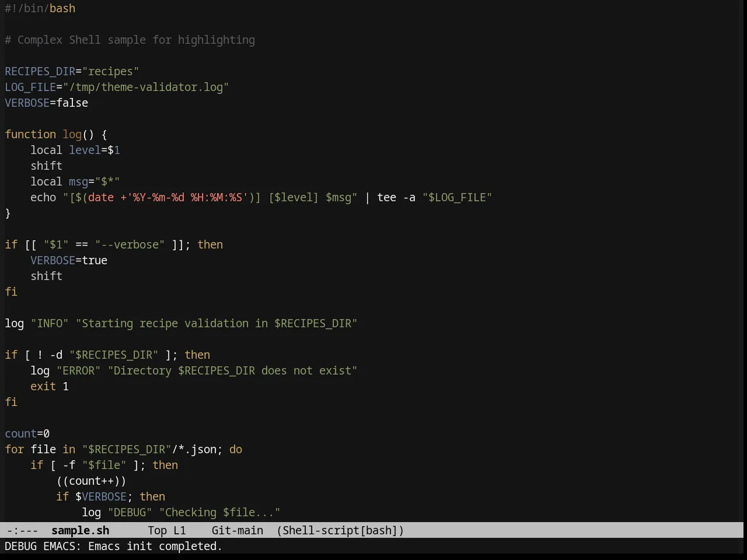Viewport: 747px width, 560px height.
Task: Click the function keyword before log()
Action: coord(30,134)
